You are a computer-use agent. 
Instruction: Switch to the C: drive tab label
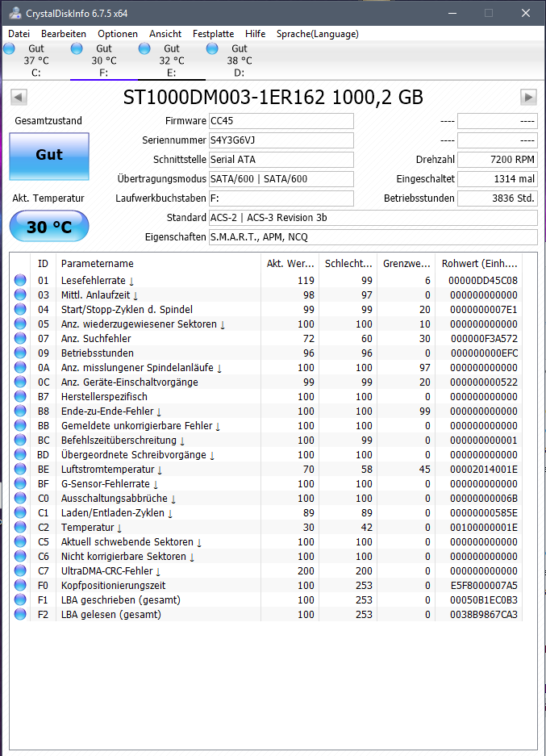point(36,73)
